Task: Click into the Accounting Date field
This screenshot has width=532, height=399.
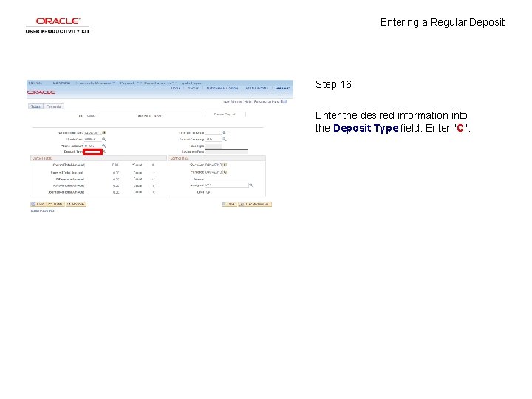Action: pos(93,133)
